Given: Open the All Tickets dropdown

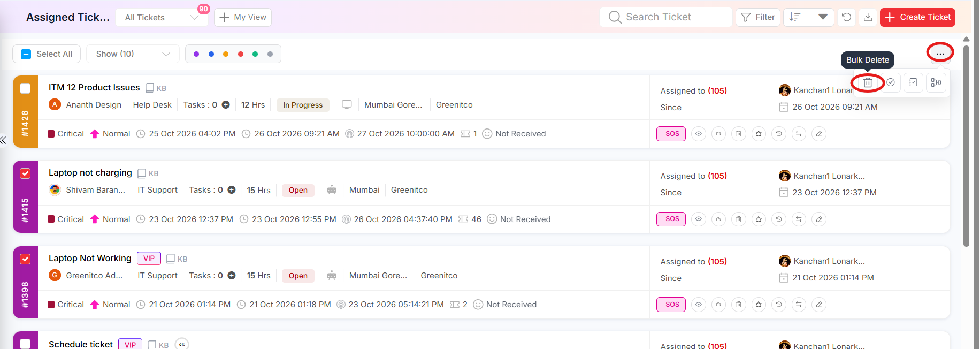Looking at the screenshot, I should click(162, 17).
